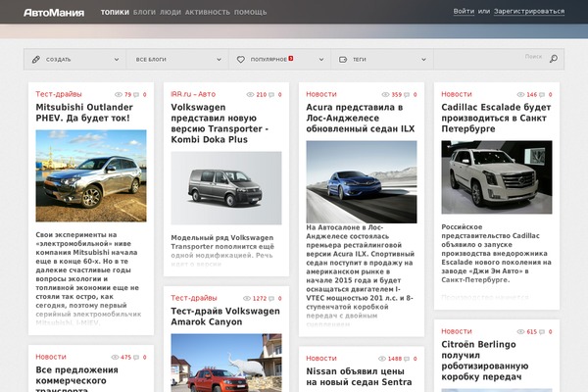Viewport: 588px width, 392px height.
Task: Open the Nissan Sentra prices article title
Action: [359, 376]
